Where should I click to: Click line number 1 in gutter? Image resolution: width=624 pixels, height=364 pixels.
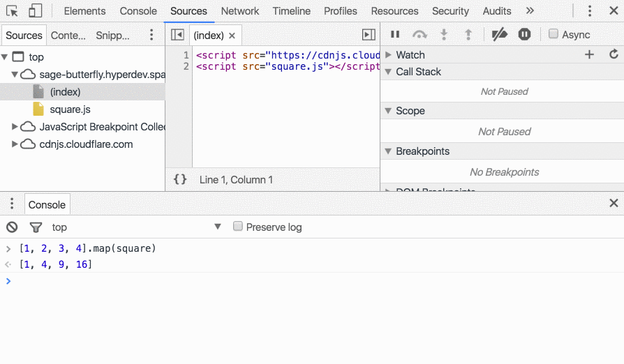pos(186,55)
